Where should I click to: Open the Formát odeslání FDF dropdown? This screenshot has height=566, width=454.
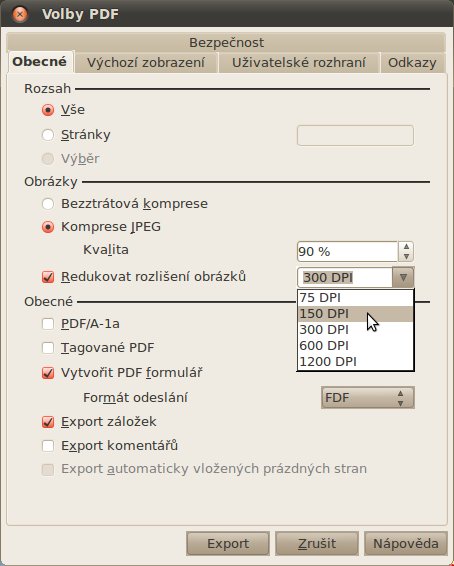(368, 397)
